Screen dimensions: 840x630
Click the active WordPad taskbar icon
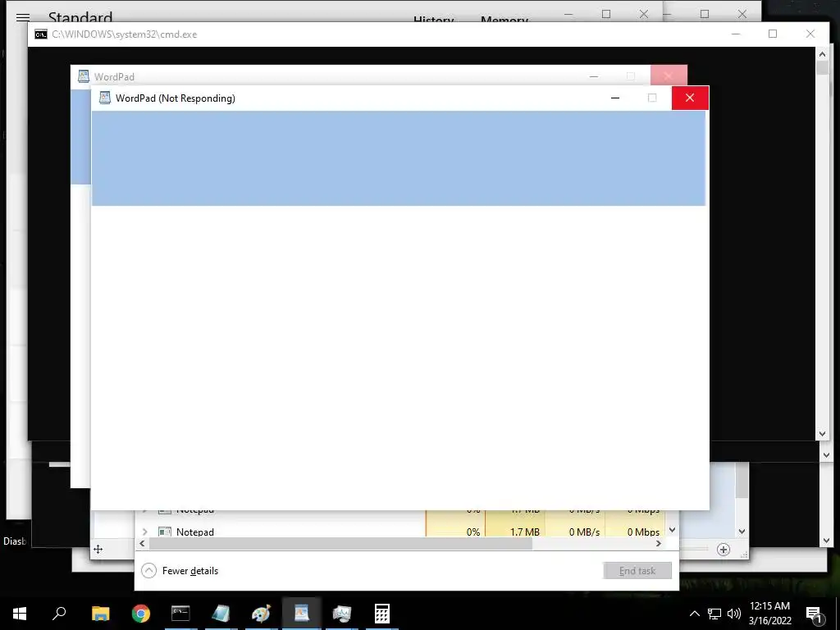pos(302,614)
